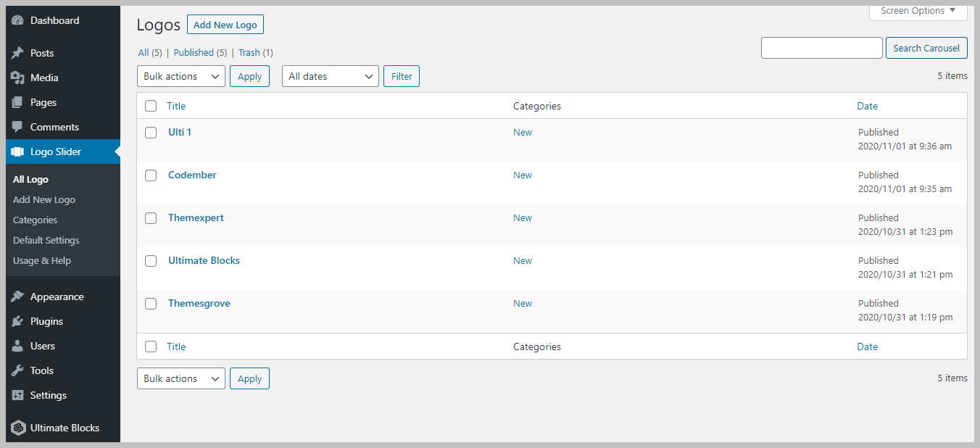The height and width of the screenshot is (448, 980).
Task: Tick the Ultimate Blocks row checkbox
Action: pos(151,261)
